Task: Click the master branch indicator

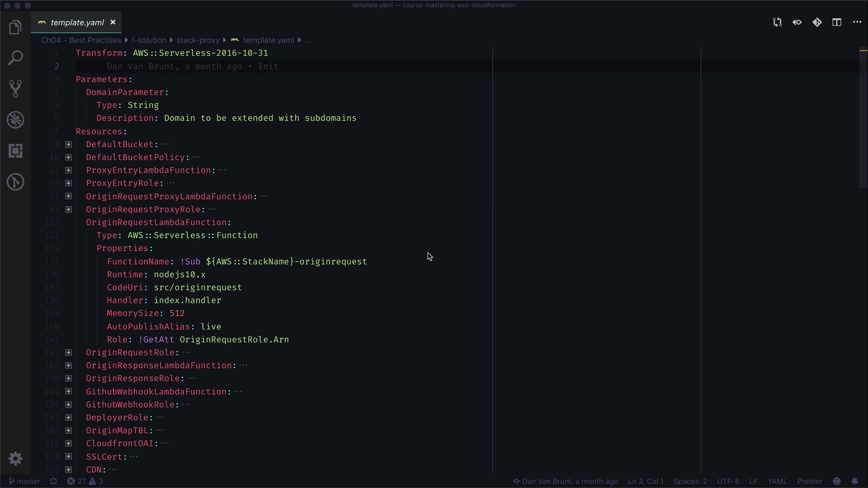Action: 25,481
